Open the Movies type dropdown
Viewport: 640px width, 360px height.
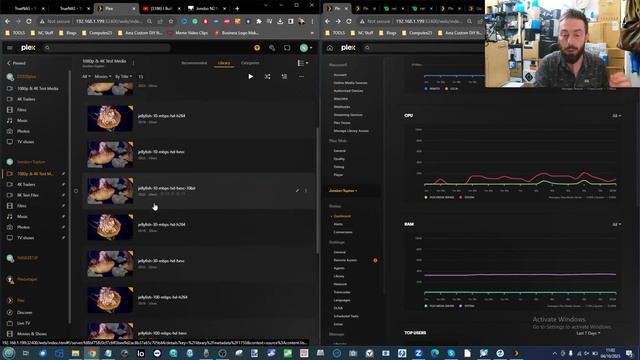(102, 76)
